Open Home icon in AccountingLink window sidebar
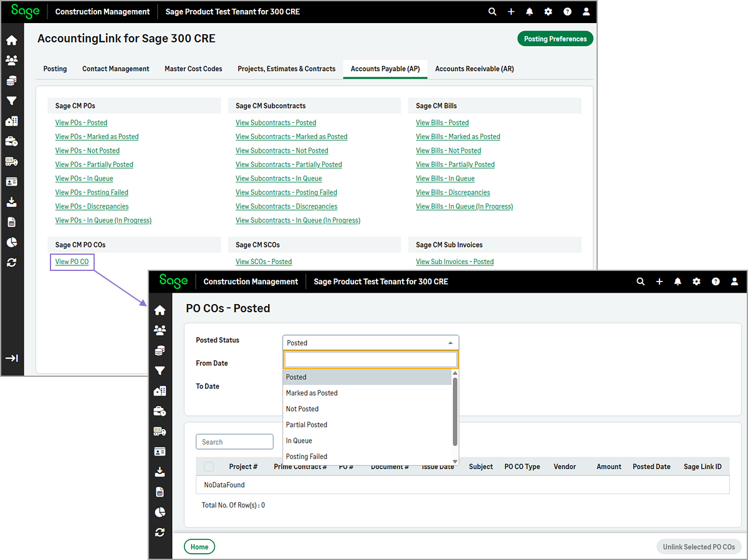 tap(12, 40)
